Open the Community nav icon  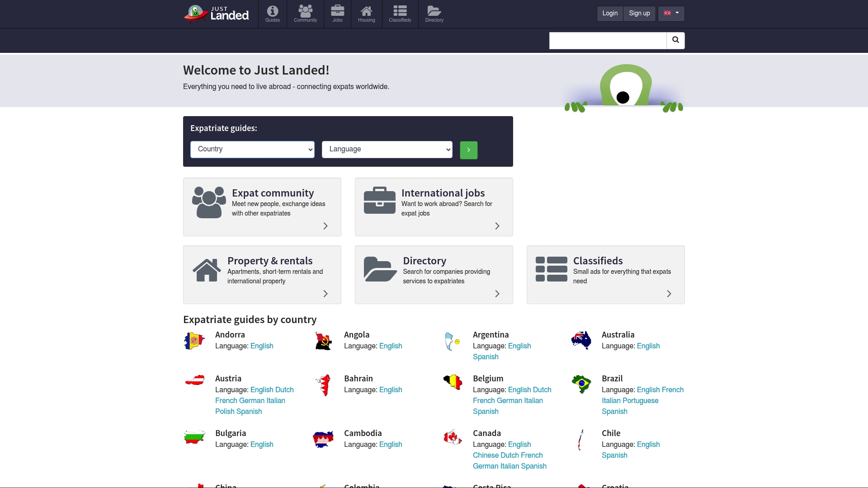(x=306, y=14)
